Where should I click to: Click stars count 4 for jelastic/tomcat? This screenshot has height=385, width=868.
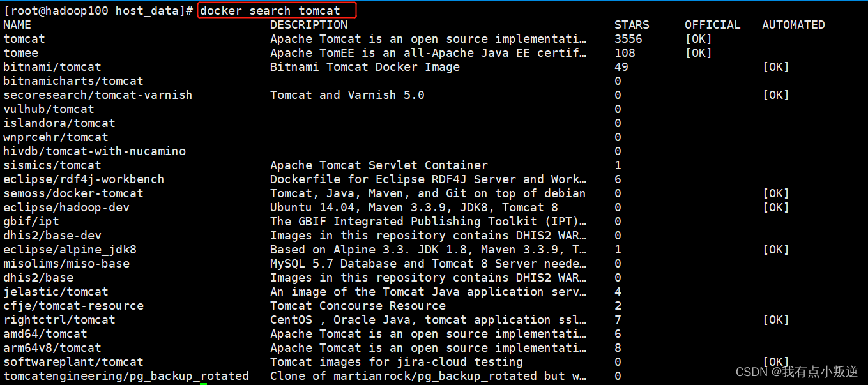pyautogui.click(x=618, y=292)
